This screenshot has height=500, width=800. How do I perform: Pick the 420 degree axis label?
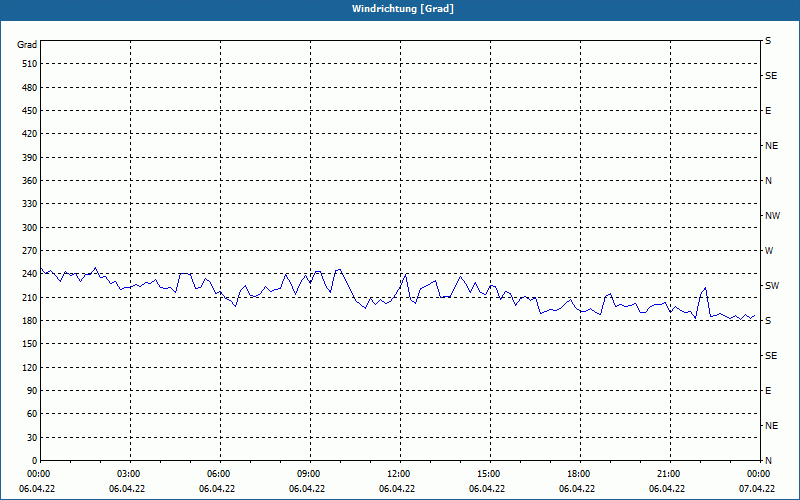point(29,134)
